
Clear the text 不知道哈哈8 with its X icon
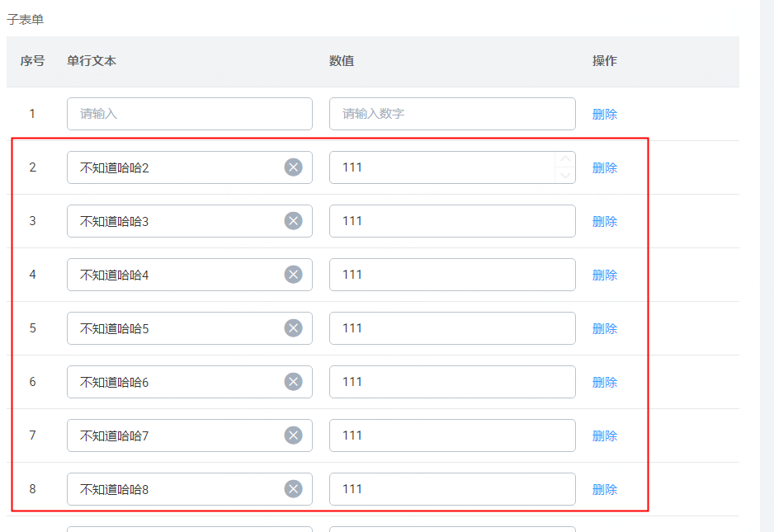point(293,489)
